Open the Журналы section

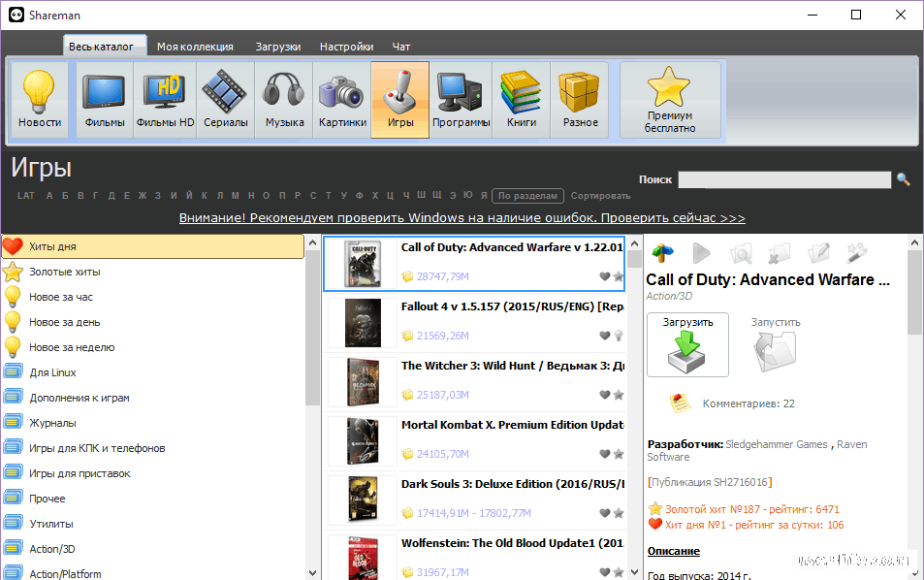pyautogui.click(x=152, y=423)
